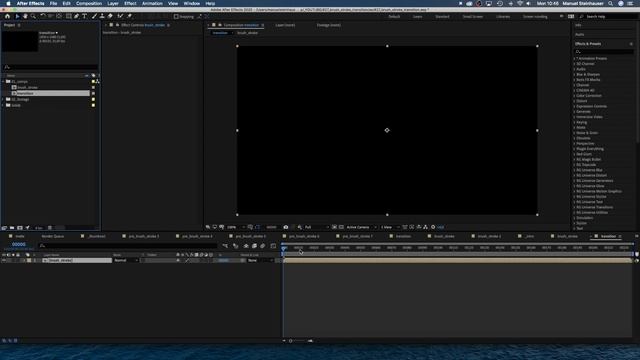Toggle transparency grid in viewer footer

coord(341,227)
